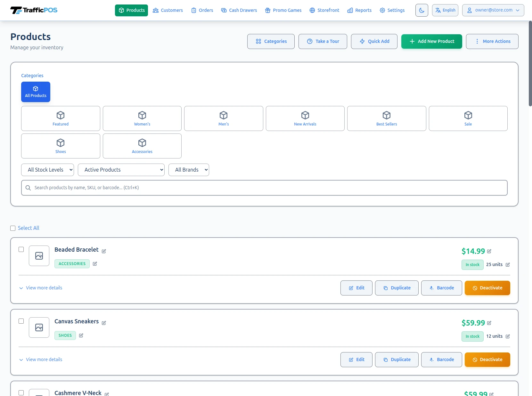Image resolution: width=532 pixels, height=396 pixels.
Task: Edit Cashmere V-Neck name pencil icon
Action: [107, 394]
